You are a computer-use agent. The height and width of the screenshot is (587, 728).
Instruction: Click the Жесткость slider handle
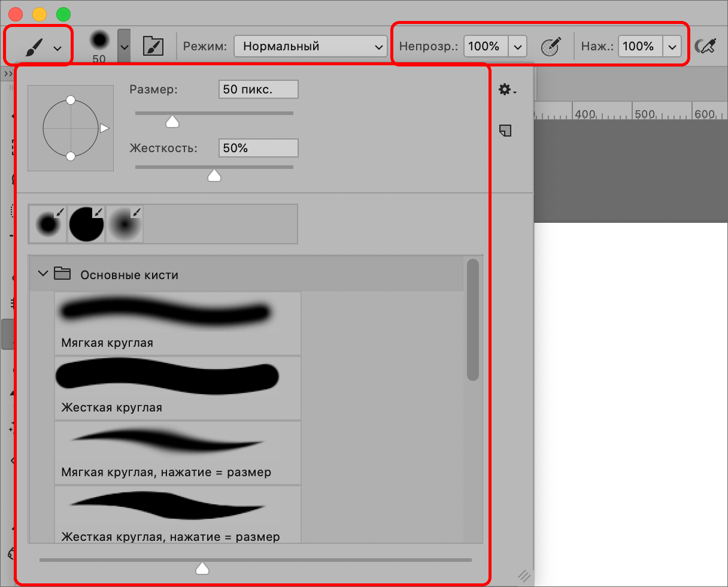(214, 176)
